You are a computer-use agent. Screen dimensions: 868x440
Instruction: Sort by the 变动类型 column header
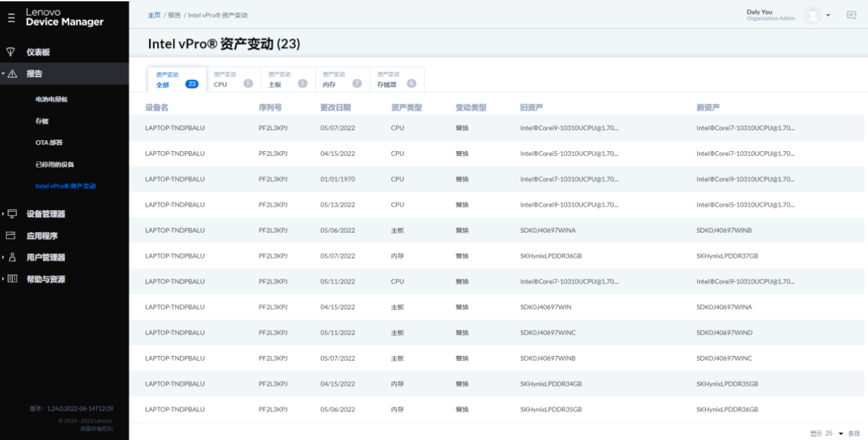tap(471, 107)
